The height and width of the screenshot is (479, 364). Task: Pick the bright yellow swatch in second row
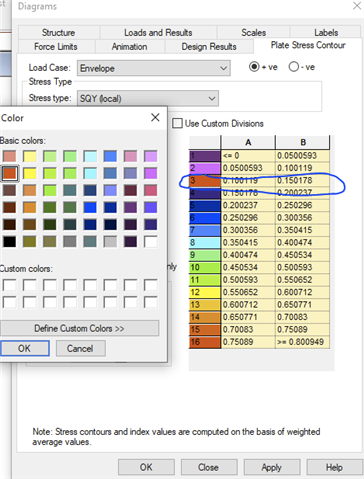click(x=30, y=173)
